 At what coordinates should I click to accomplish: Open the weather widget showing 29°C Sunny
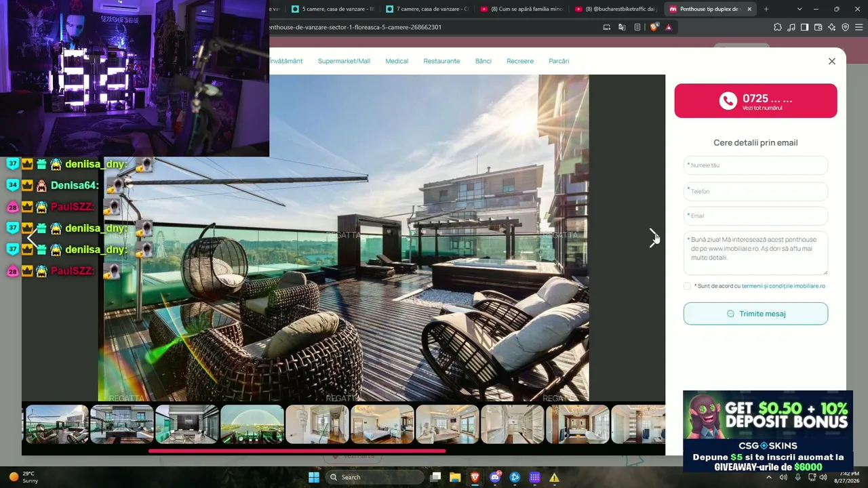click(x=24, y=477)
